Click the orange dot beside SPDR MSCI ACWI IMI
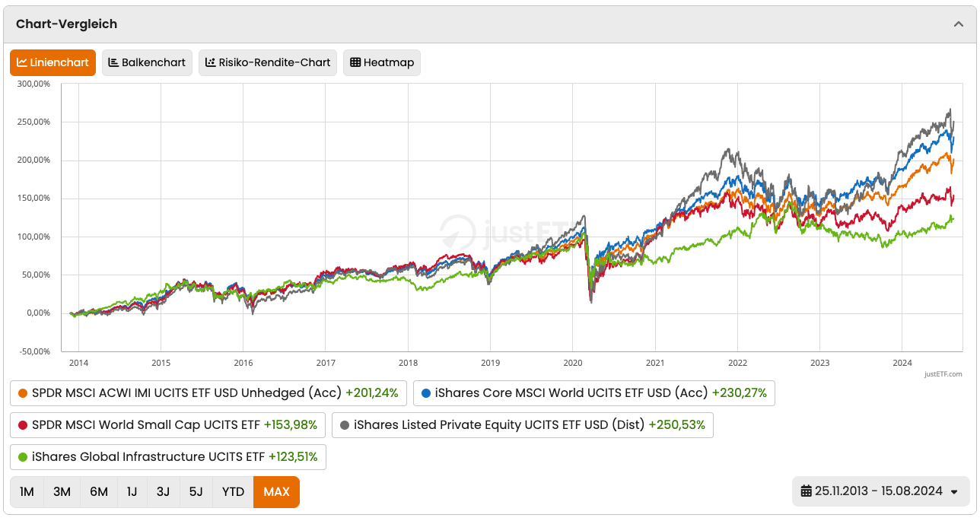The height and width of the screenshot is (521, 980). (21, 393)
